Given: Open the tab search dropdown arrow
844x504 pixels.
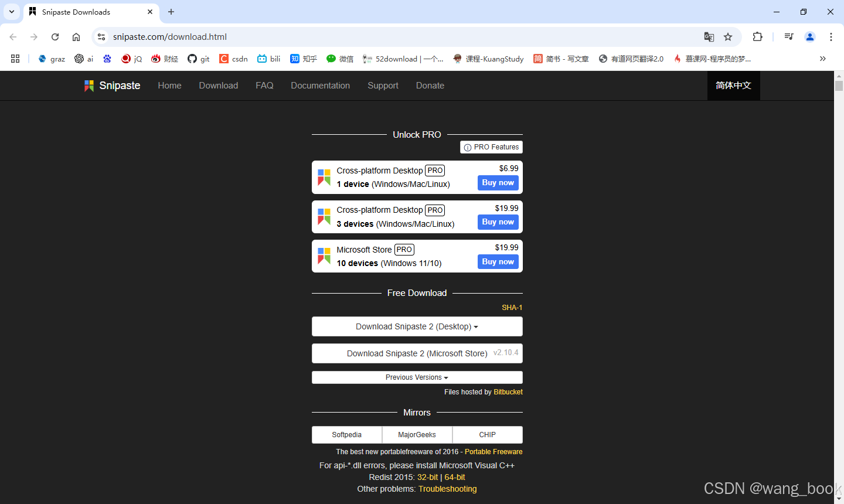Looking at the screenshot, I should click(12, 12).
